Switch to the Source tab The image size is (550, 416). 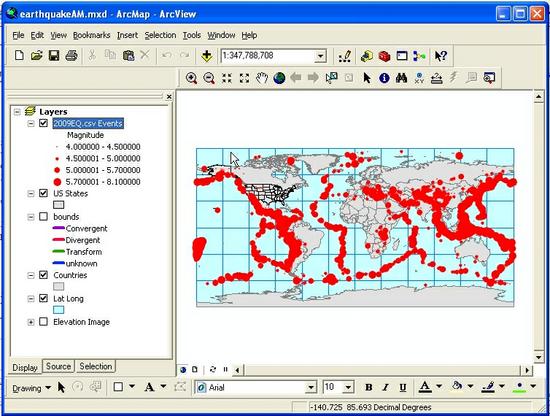[59, 366]
